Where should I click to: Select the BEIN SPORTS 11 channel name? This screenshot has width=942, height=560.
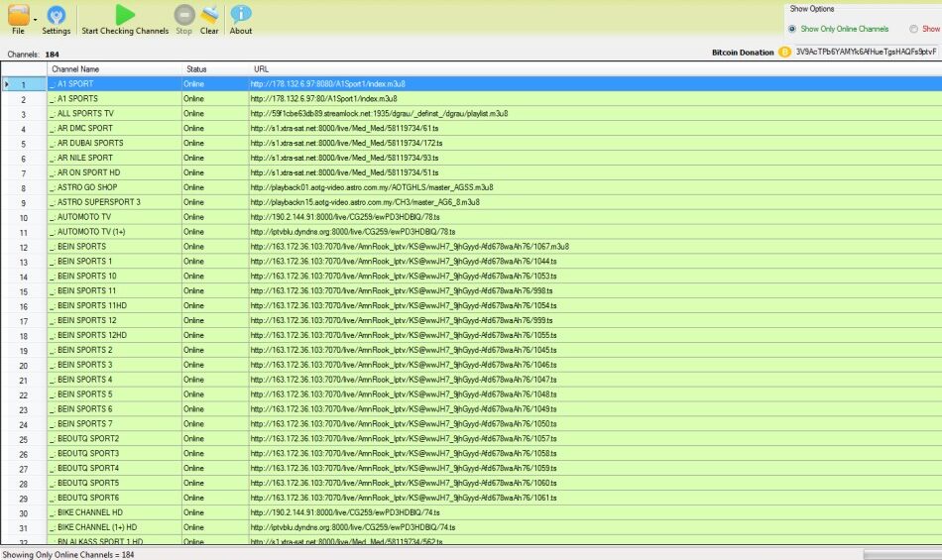point(86,290)
